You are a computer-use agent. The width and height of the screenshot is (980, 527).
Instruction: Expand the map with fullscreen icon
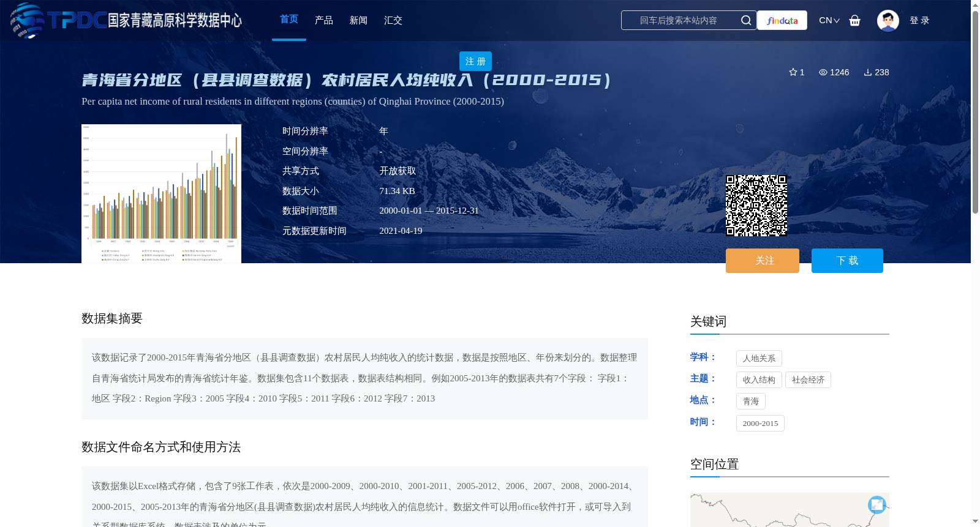[877, 504]
